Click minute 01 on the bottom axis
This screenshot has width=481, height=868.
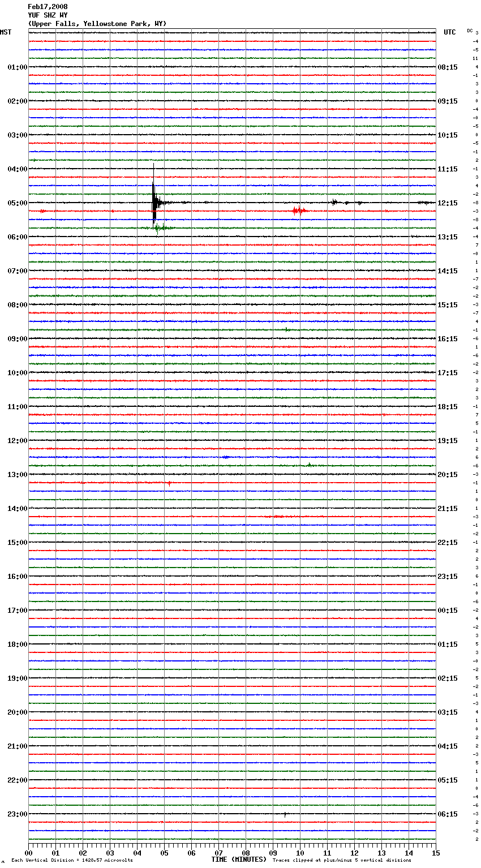tap(56, 853)
